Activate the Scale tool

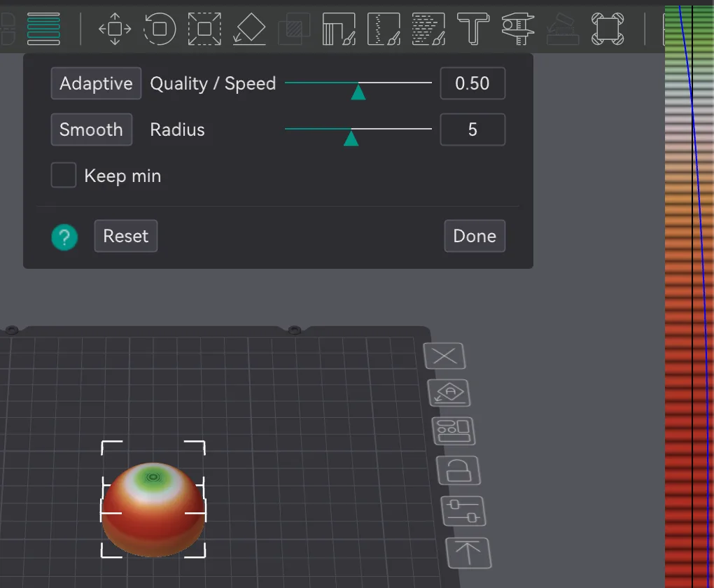tap(204, 29)
